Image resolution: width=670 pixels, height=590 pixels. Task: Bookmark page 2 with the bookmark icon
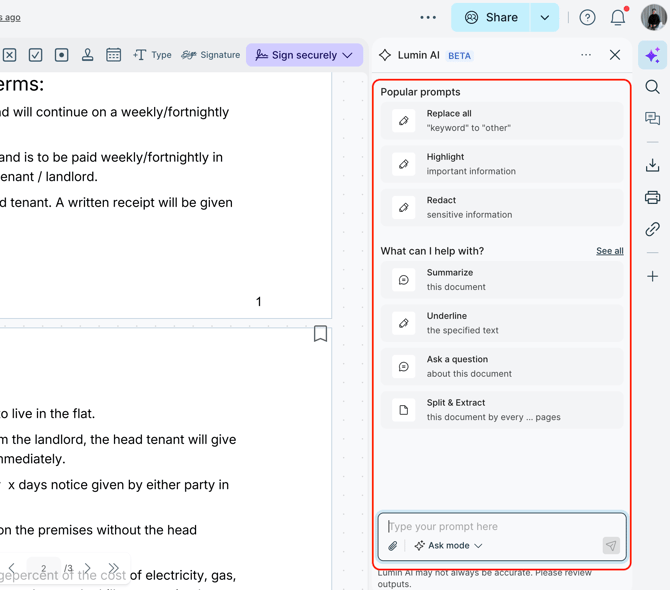[x=320, y=334]
